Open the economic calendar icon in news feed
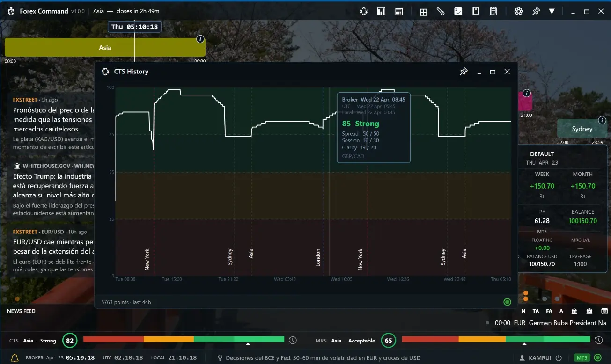This screenshot has width=611, height=364. pos(604,311)
